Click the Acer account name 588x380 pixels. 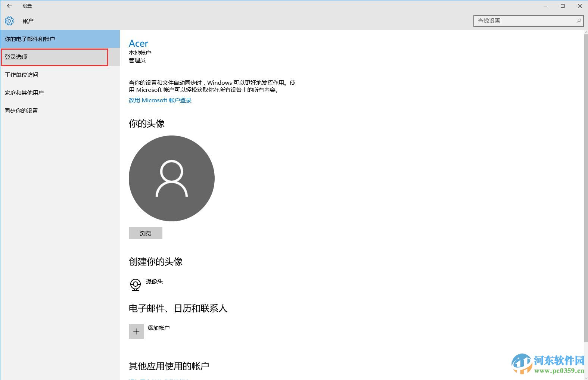coord(139,43)
